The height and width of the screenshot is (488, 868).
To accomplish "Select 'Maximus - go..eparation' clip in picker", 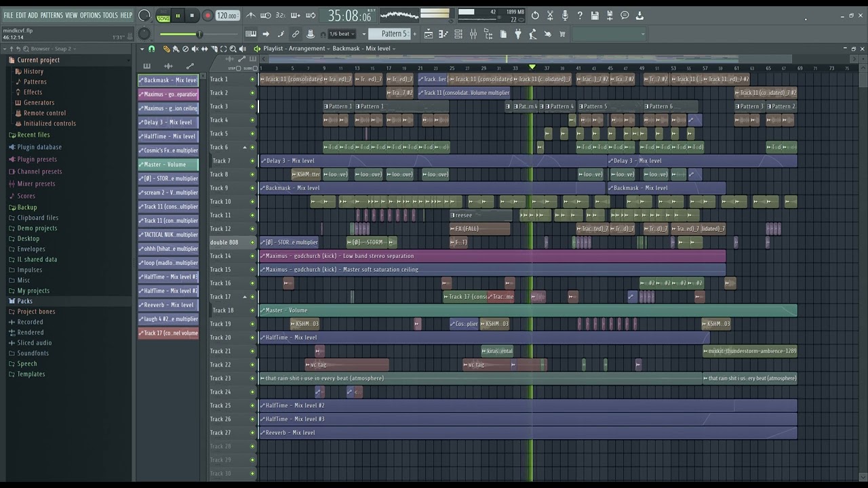I will click(168, 94).
